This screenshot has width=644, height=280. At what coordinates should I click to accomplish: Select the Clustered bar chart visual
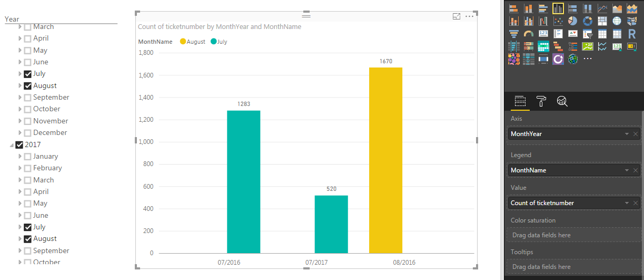543,8
